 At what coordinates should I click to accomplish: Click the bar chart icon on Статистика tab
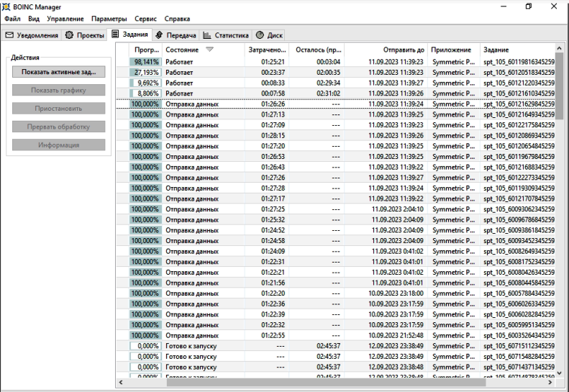point(207,35)
